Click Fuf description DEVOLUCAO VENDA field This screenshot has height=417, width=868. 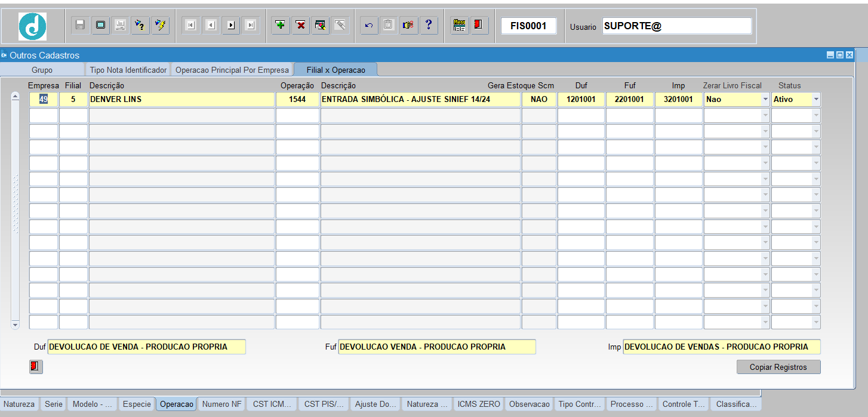point(437,347)
